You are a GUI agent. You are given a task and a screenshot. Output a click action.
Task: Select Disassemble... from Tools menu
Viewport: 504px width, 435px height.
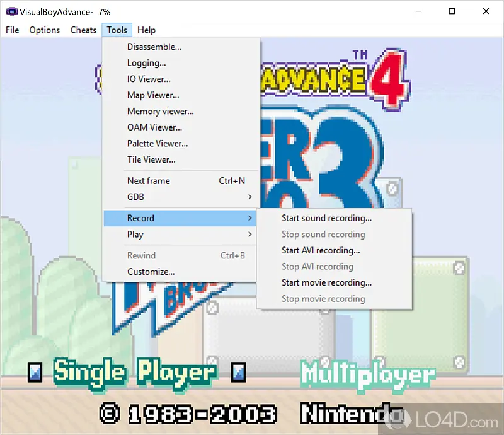(154, 47)
